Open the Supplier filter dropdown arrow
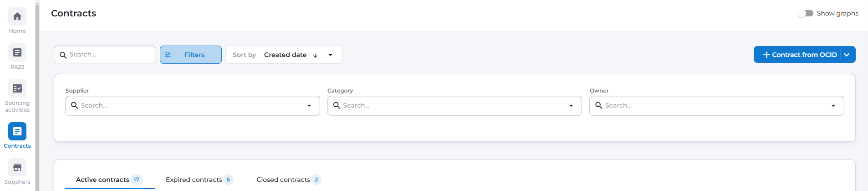The image size is (868, 191). [x=309, y=106]
